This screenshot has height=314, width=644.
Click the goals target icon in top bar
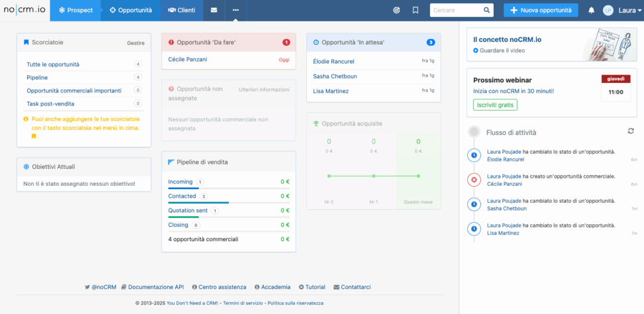tap(396, 10)
